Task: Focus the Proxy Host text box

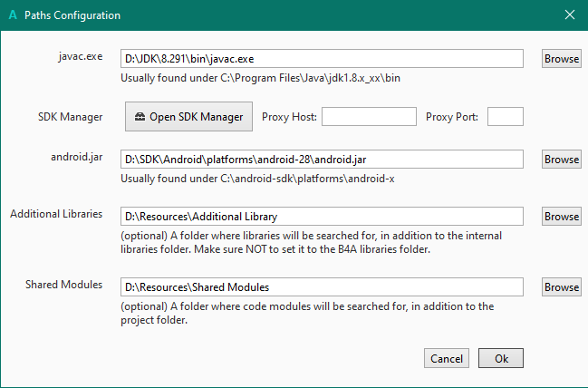Action: pos(368,116)
